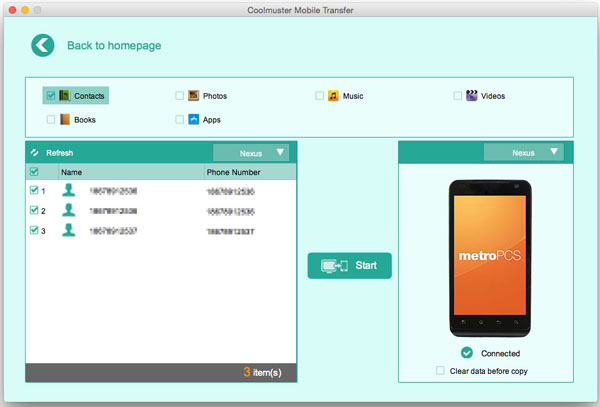Select the phone number in row 2
The image size is (600, 407).
point(230,211)
